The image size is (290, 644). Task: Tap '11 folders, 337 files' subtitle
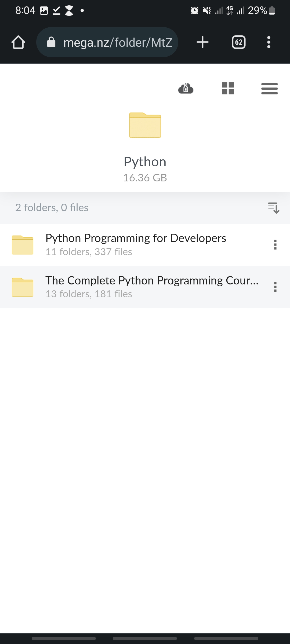(x=89, y=252)
